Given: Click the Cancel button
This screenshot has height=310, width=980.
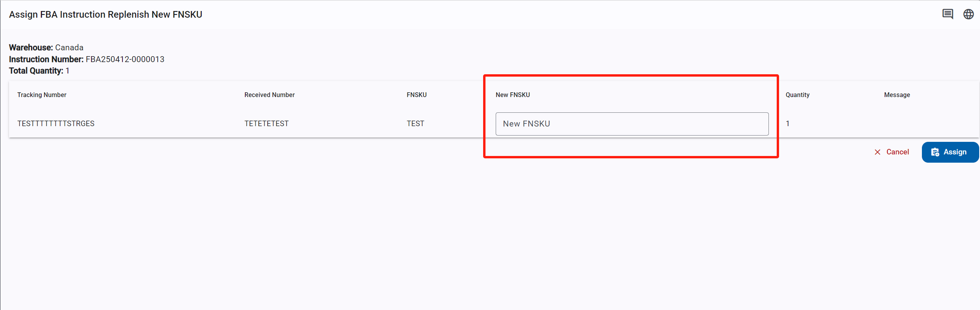Looking at the screenshot, I should pos(892,152).
